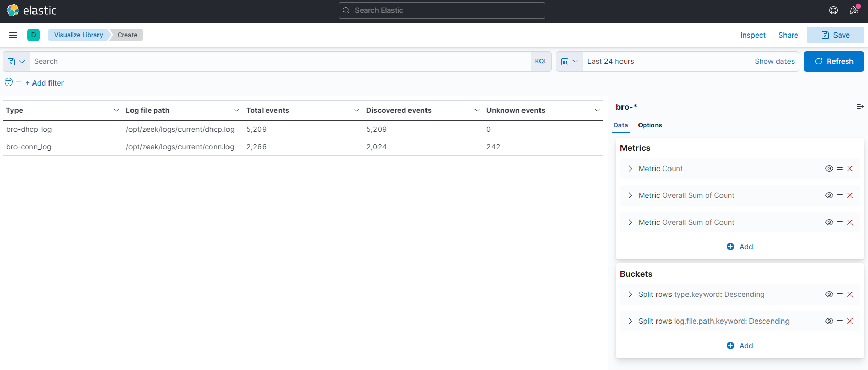Collapse the editor sidebar panel
The height and width of the screenshot is (370, 868).
860,107
